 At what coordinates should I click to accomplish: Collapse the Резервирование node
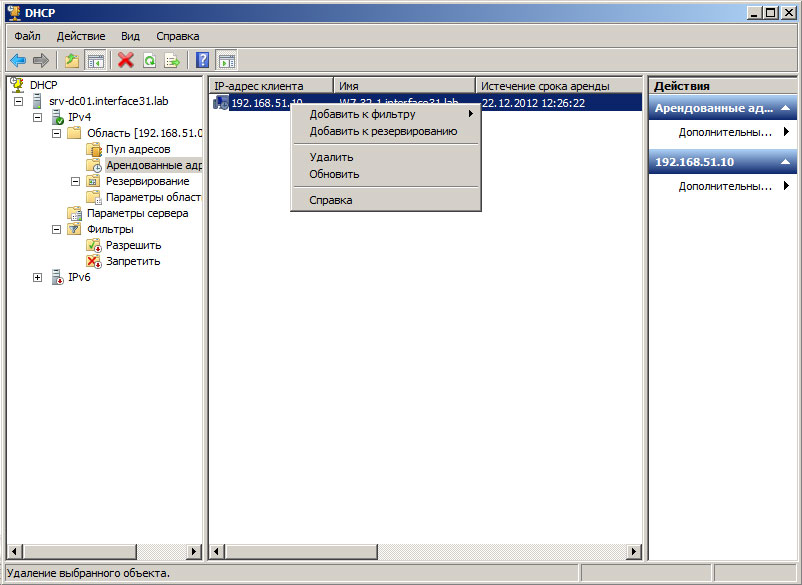point(75,182)
